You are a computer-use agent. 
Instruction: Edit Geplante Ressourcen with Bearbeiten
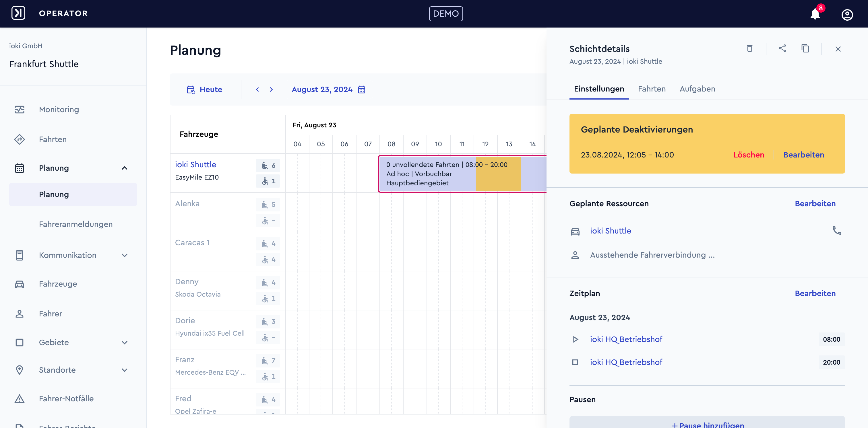(x=815, y=203)
